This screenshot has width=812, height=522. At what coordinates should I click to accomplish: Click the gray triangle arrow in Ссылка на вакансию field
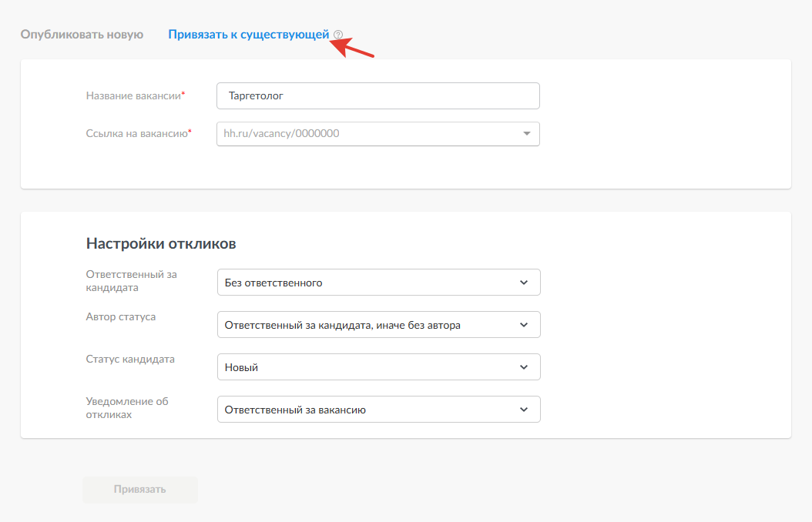point(527,134)
